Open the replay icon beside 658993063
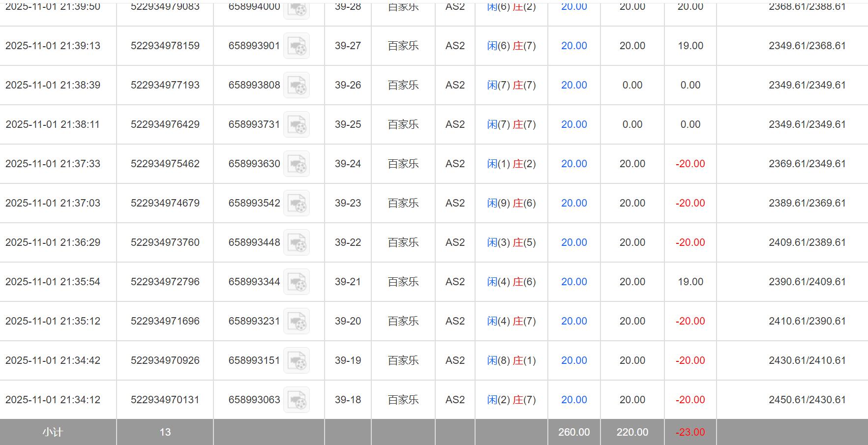The image size is (868, 445). pyautogui.click(x=297, y=400)
